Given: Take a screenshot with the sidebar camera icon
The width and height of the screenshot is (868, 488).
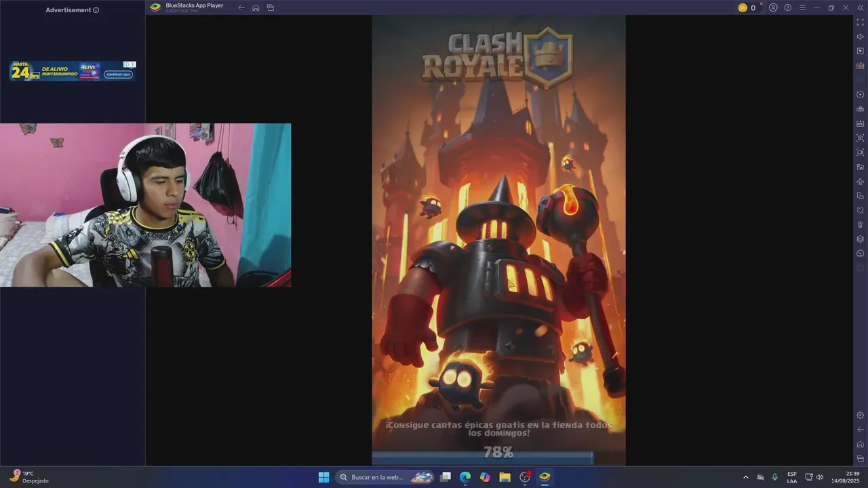Looking at the screenshot, I should pyautogui.click(x=860, y=138).
